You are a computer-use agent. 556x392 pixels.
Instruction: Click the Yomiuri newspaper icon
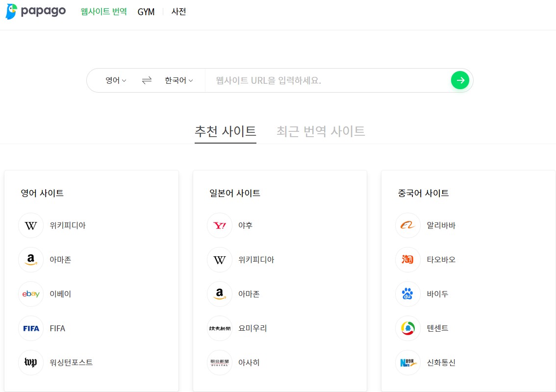[220, 328]
